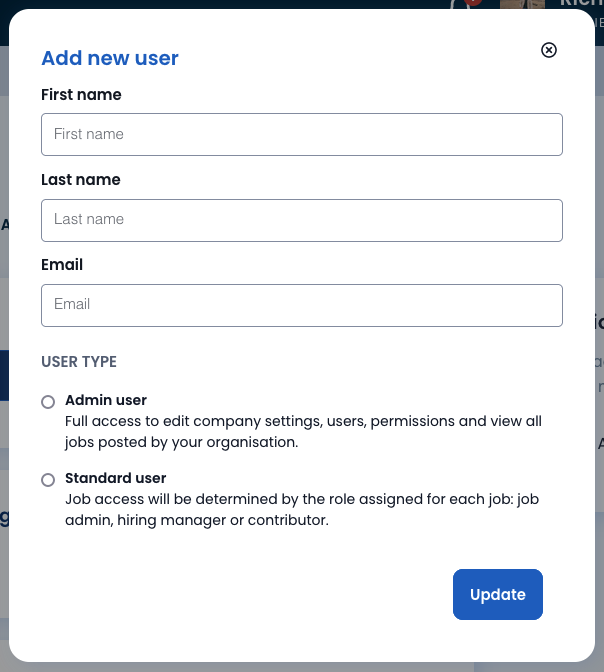Click the partially visible account name at top right
Image resolution: width=604 pixels, height=672 pixels.
point(582,3)
